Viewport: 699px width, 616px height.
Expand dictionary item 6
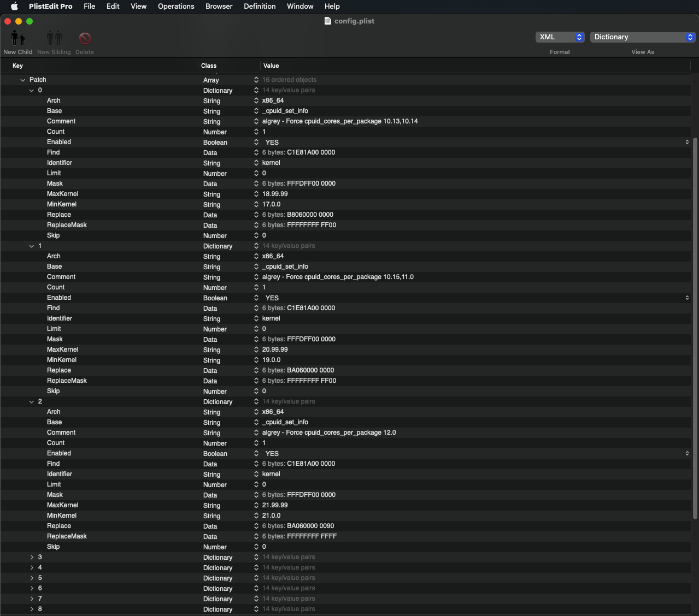click(x=32, y=588)
